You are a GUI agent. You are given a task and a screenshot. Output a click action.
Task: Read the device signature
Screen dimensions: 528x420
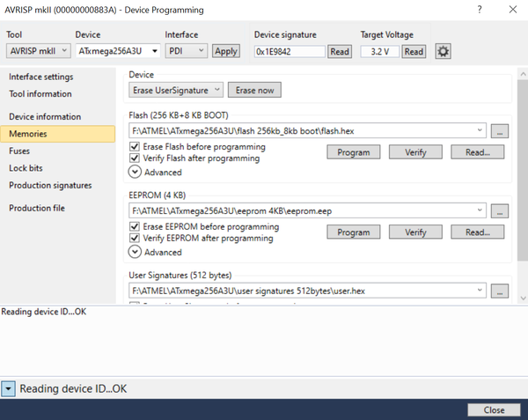(340, 52)
